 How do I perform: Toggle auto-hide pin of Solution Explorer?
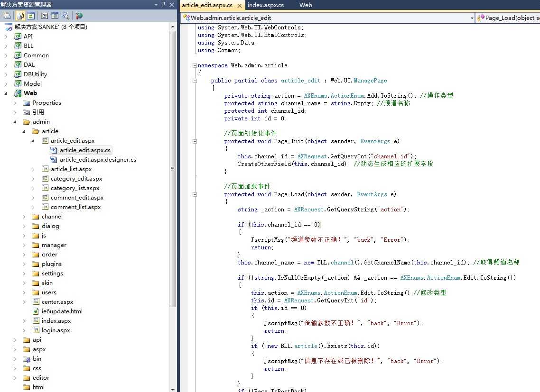click(164, 4)
